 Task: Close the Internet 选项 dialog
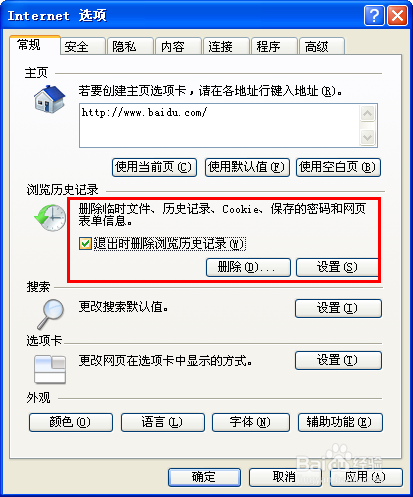[x=397, y=15]
